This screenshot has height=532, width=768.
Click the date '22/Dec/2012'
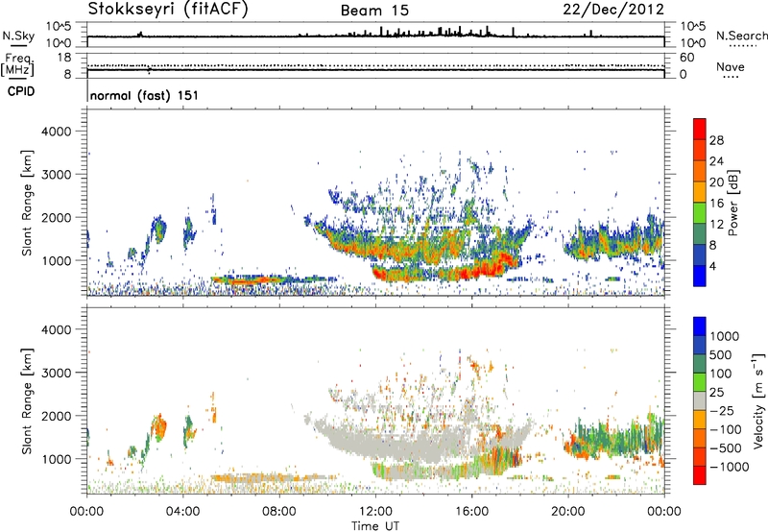[x=613, y=10]
